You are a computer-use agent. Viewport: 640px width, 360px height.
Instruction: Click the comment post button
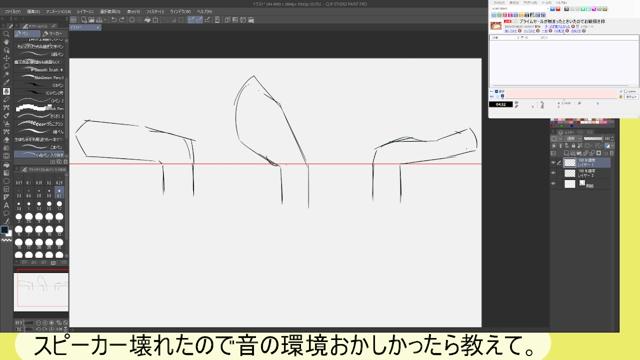pos(631,97)
